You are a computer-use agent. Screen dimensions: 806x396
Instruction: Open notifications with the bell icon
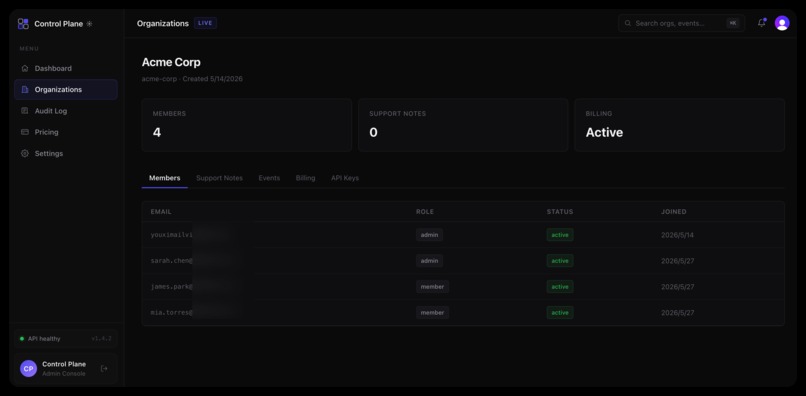point(761,23)
